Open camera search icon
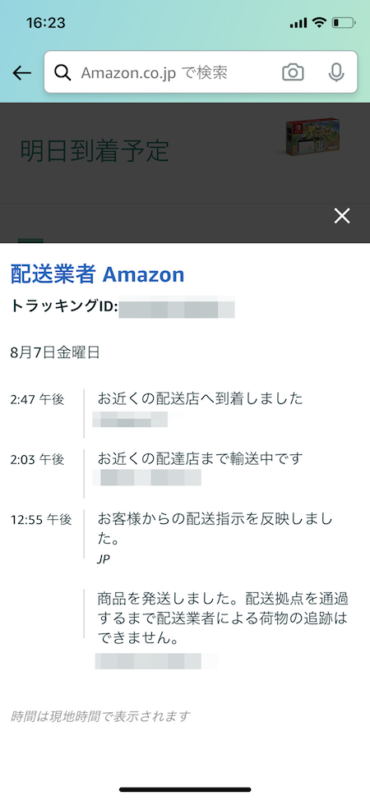The width and height of the screenshot is (370, 800). pos(293,72)
